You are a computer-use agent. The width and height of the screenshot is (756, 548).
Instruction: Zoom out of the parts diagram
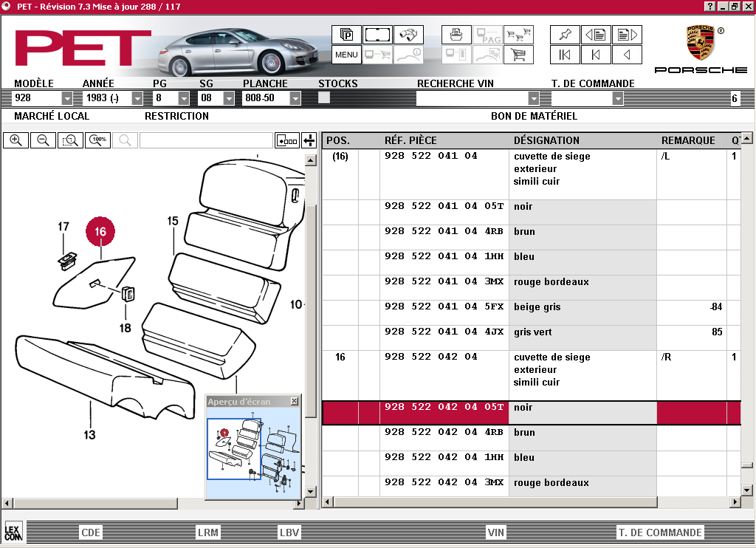[x=43, y=140]
